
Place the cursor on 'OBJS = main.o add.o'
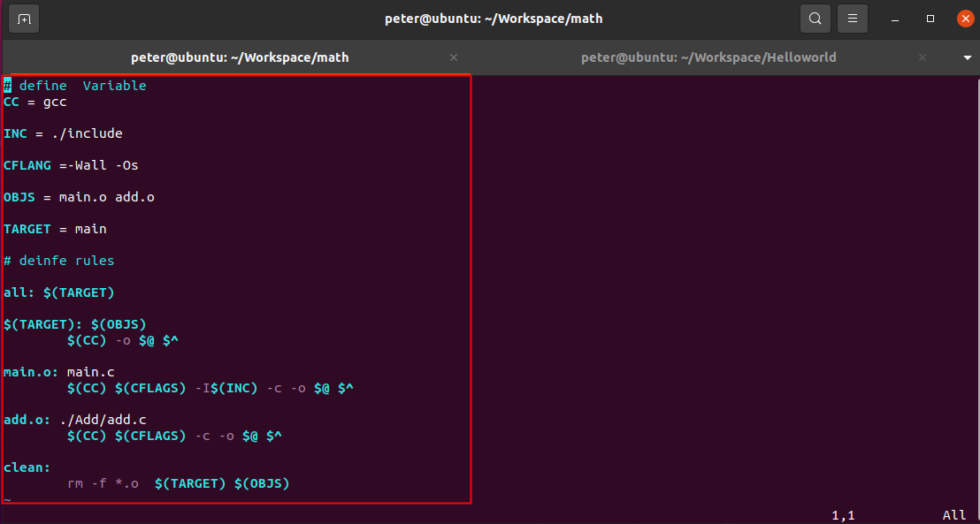(x=79, y=197)
